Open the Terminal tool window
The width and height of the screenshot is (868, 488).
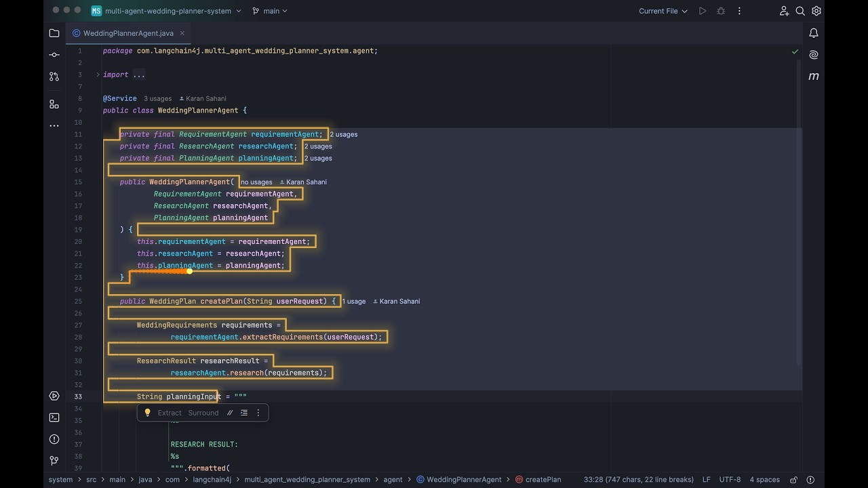pos(54,418)
